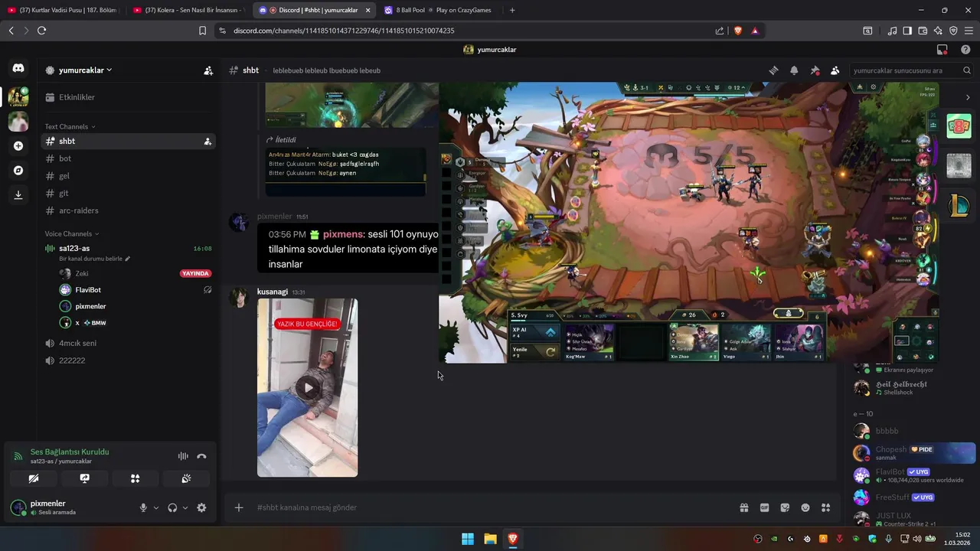Play kusanagi's video attachment

coord(308,387)
